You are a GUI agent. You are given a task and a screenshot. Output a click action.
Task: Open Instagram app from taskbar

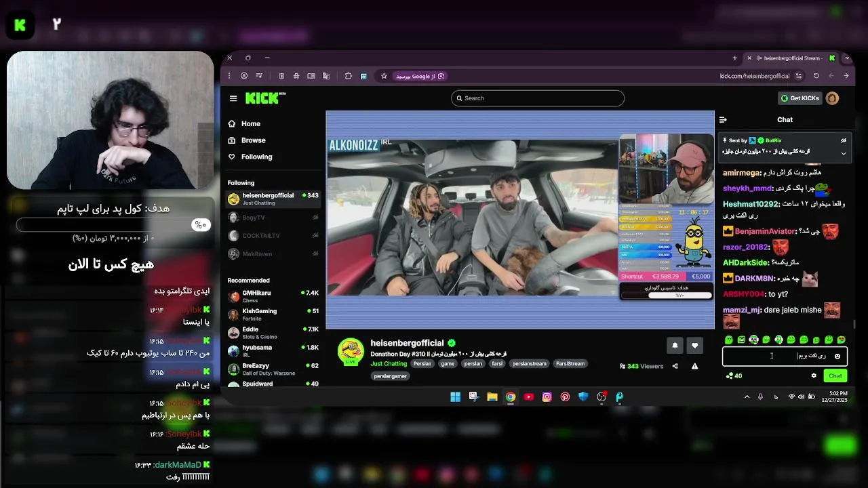(x=547, y=397)
